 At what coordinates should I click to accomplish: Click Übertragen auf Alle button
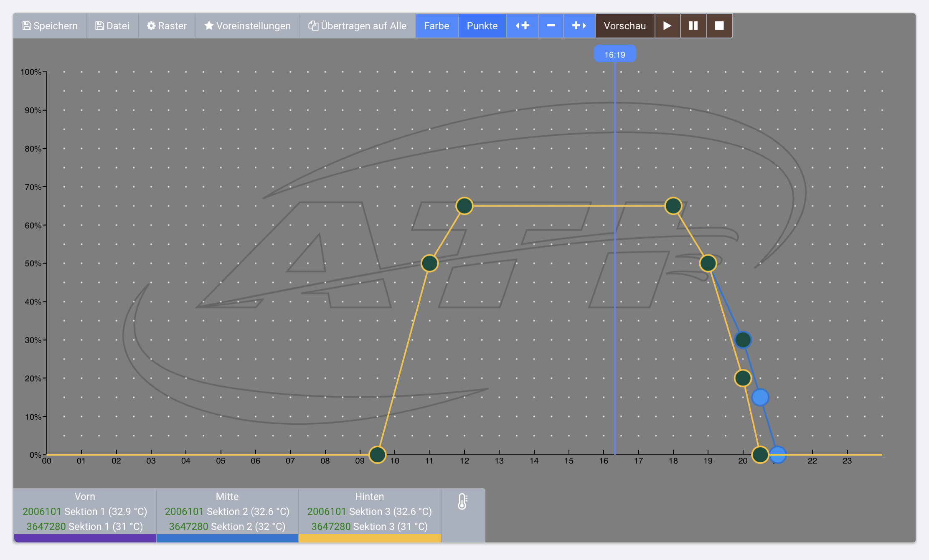357,26
